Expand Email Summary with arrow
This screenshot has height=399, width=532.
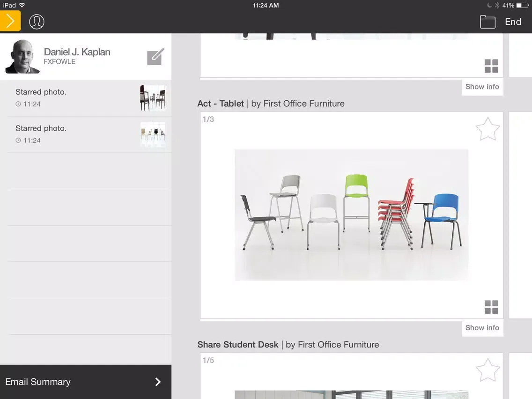tap(158, 382)
